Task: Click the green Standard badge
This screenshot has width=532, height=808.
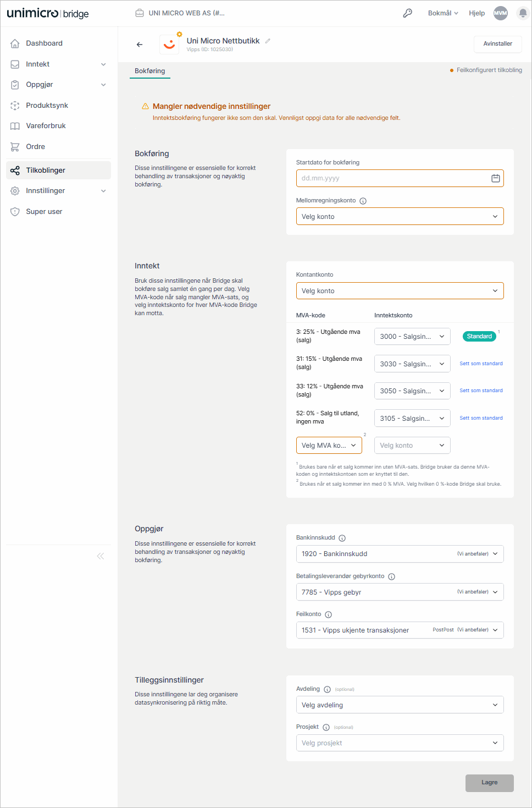Action: [479, 336]
